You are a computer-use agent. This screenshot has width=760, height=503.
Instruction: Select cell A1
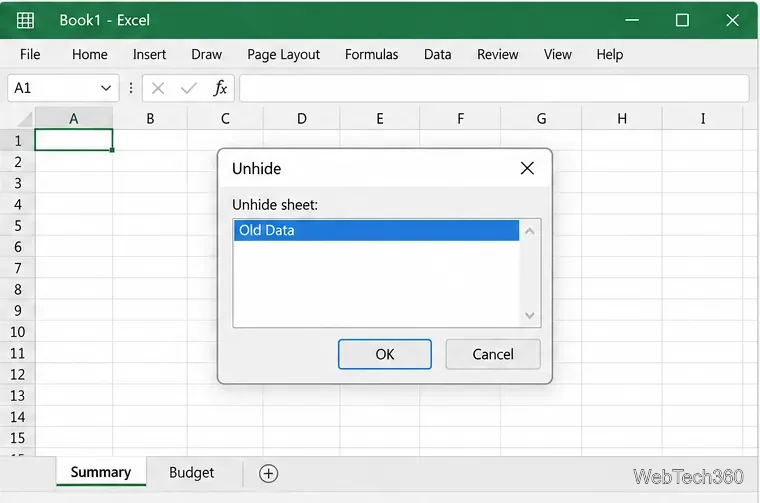tap(74, 140)
